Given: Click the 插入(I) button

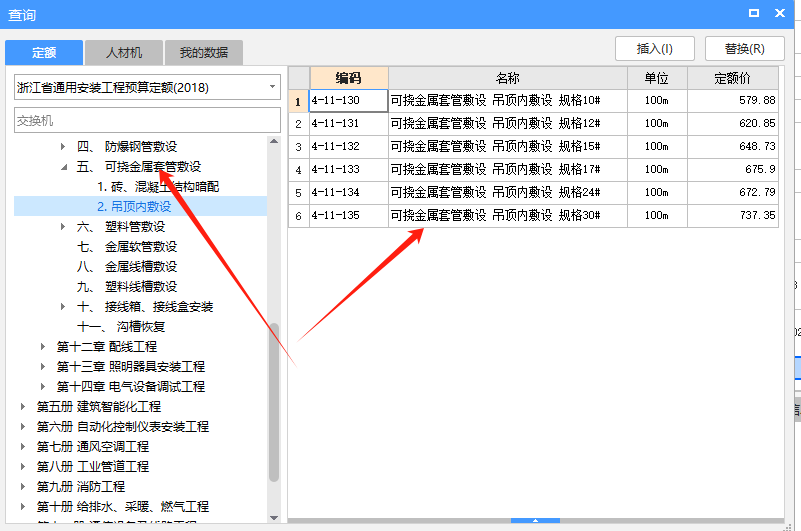Looking at the screenshot, I should 654,49.
